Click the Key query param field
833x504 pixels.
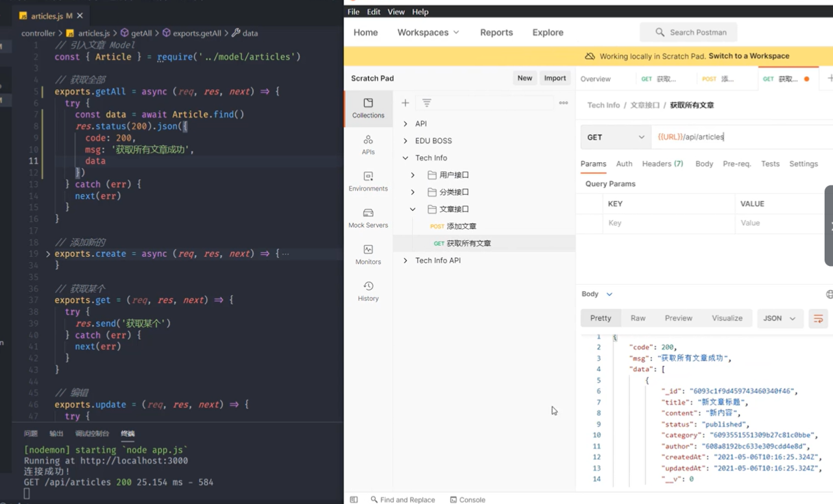pos(669,223)
